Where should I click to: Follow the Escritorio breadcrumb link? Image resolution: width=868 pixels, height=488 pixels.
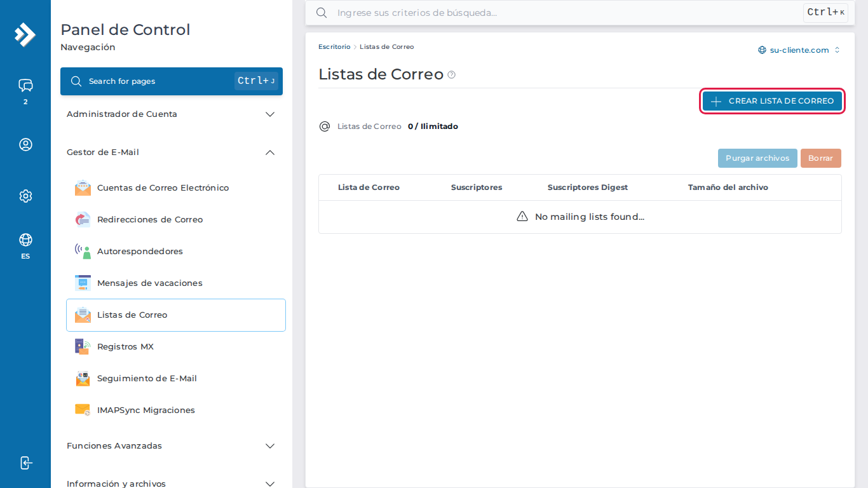[334, 47]
